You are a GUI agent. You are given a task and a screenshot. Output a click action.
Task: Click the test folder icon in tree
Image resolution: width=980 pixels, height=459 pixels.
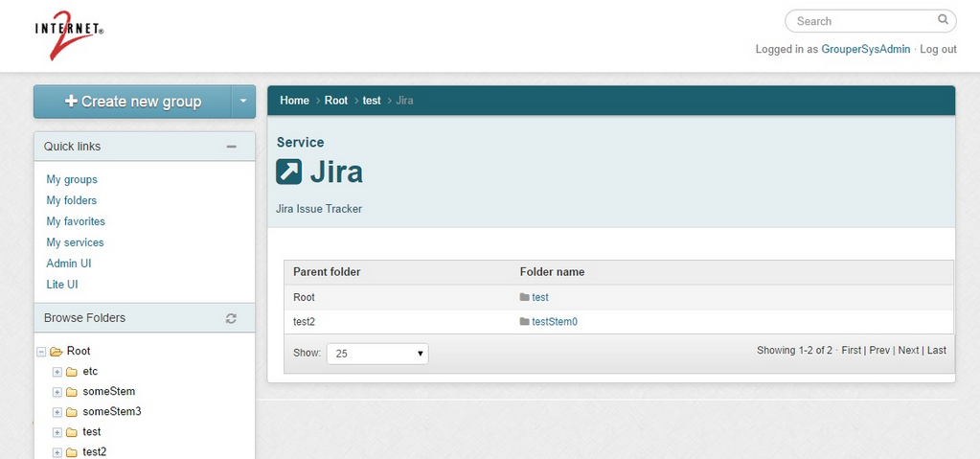click(71, 432)
